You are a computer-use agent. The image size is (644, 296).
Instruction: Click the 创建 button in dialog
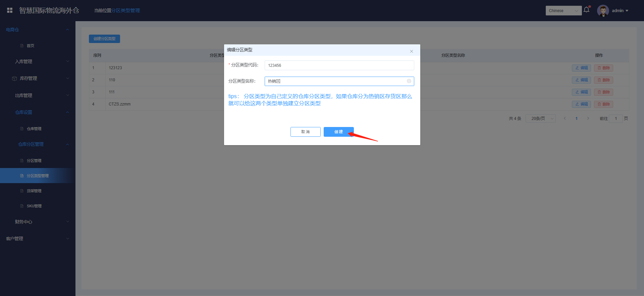coord(338,132)
